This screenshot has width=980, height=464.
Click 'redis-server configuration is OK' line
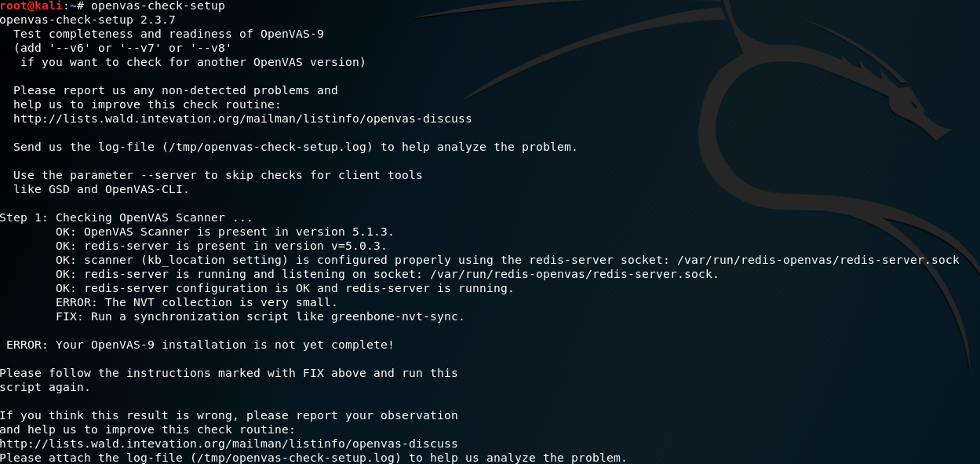(x=285, y=288)
